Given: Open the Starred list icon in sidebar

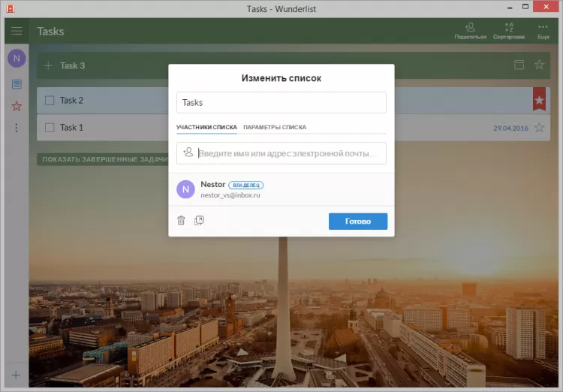Looking at the screenshot, I should [x=17, y=106].
